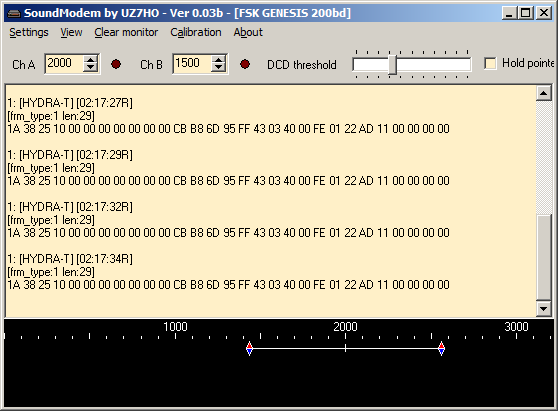Screen dimensions: 558x411
Task: Click the Ch B frequency input field
Action: (193, 64)
